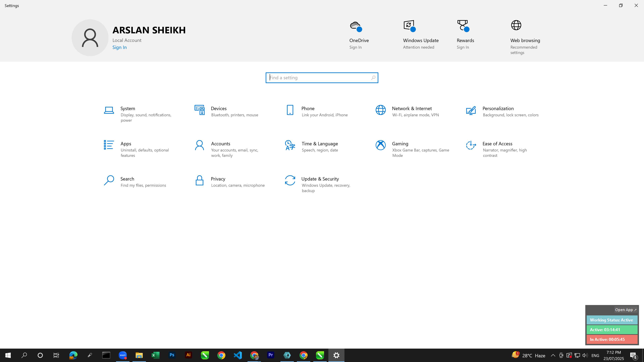Click the Rewards Sign In tile
This screenshot has height=362, width=644.
[x=465, y=35]
